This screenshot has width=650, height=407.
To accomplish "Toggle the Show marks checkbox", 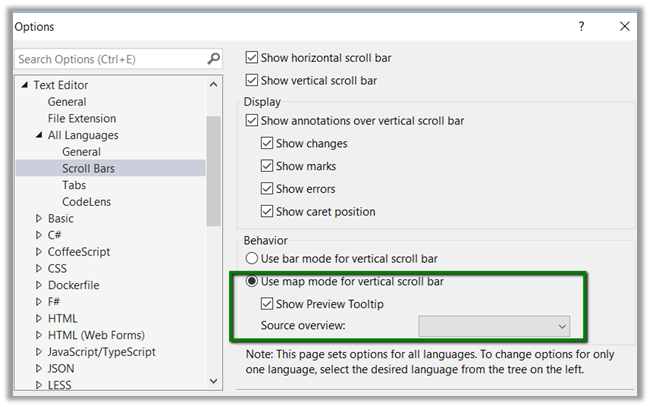I will point(267,166).
